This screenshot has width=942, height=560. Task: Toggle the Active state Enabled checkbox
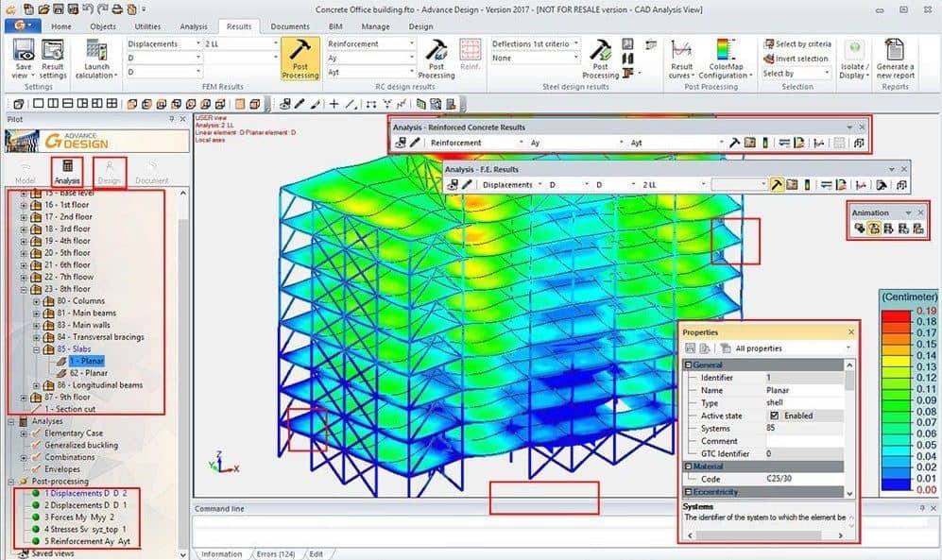775,416
